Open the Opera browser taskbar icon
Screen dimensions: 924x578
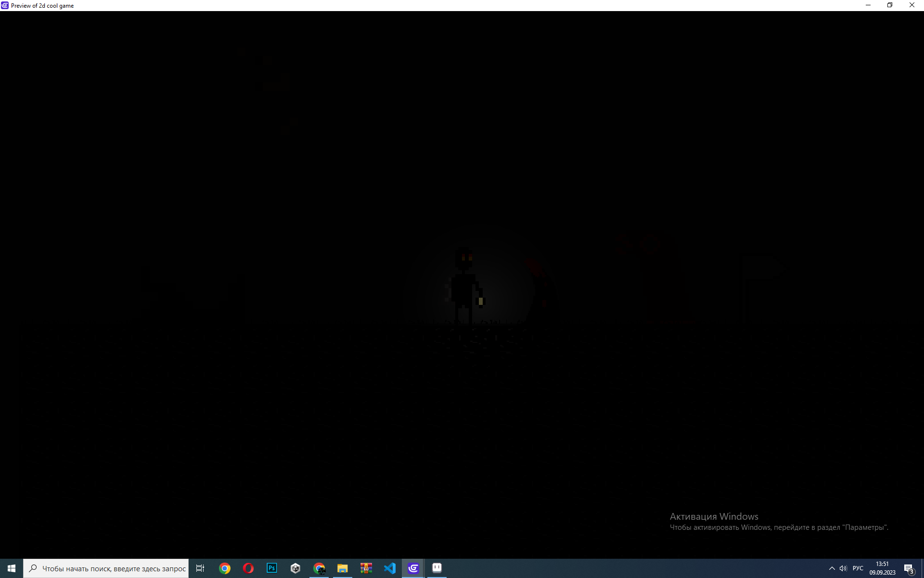tap(248, 568)
